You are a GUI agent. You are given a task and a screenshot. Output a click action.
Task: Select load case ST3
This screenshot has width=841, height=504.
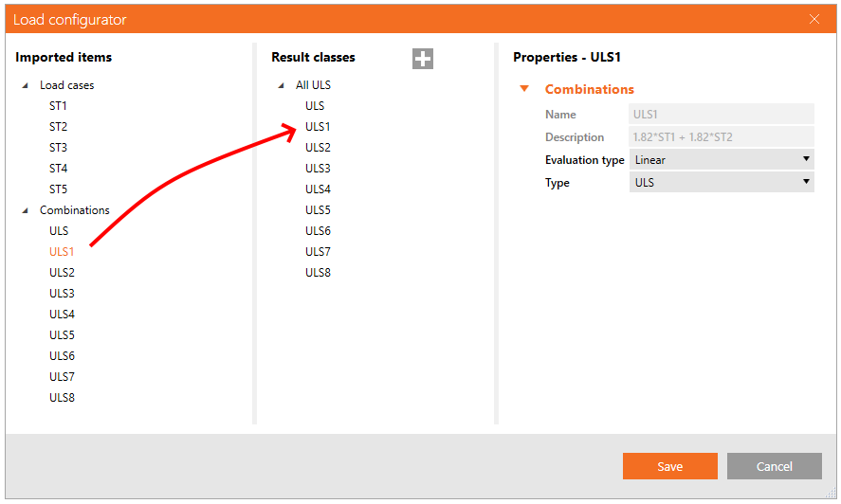point(58,148)
